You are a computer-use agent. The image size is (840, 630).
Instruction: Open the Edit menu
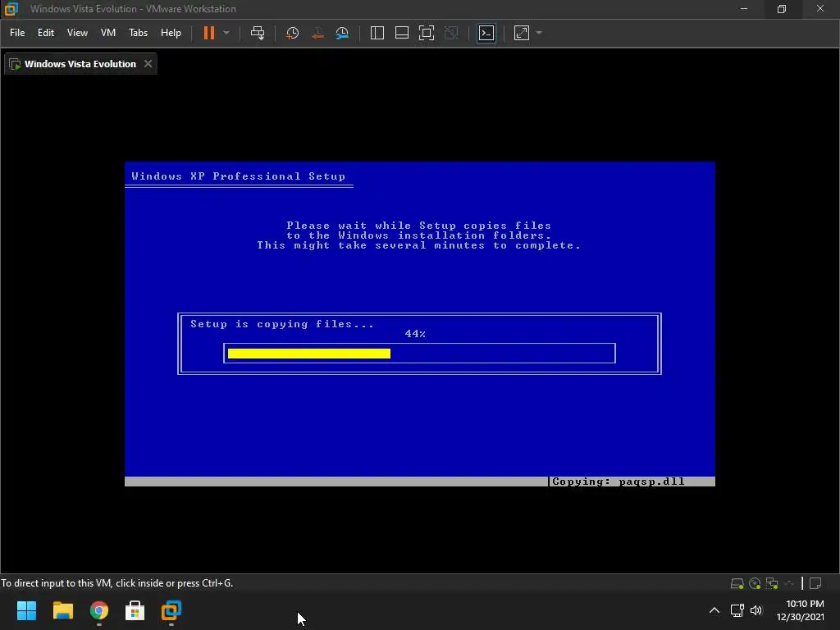(x=46, y=33)
